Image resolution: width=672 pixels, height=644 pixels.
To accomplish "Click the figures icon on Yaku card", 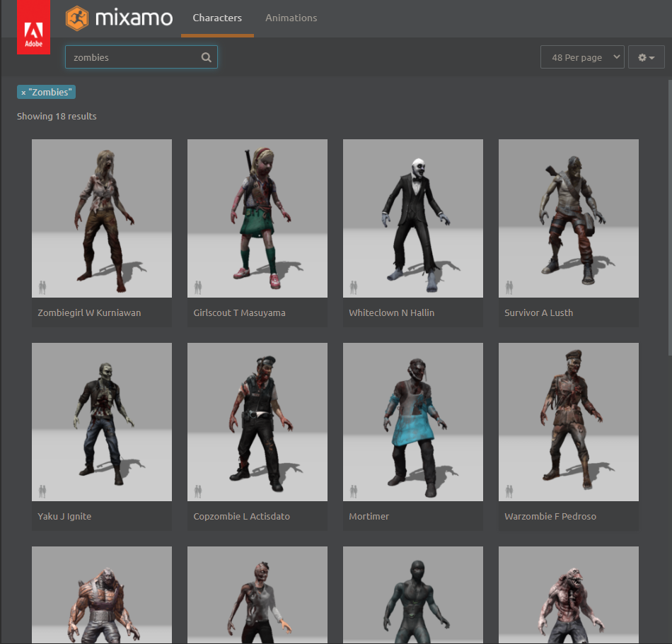I will 42,491.
